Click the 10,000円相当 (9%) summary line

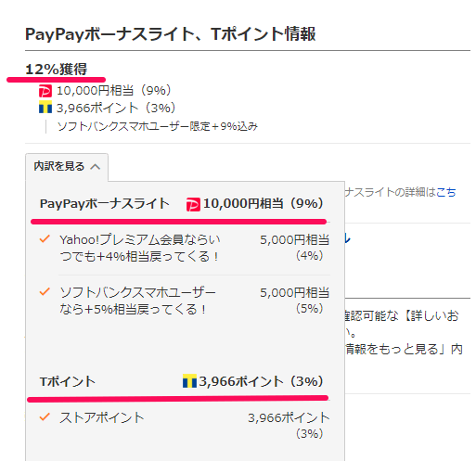(114, 91)
